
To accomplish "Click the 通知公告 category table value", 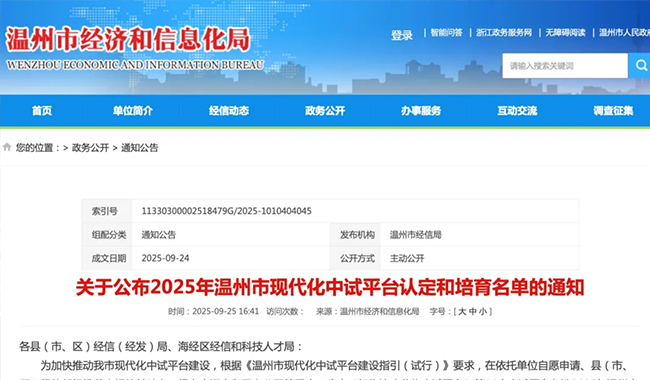I will 159,235.
